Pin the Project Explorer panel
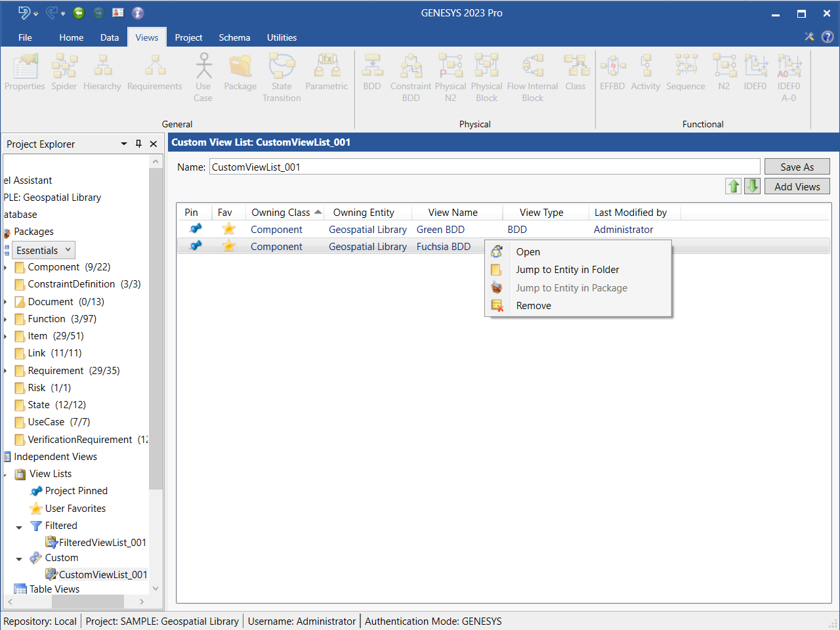Image resolution: width=840 pixels, height=630 pixels. click(x=138, y=144)
